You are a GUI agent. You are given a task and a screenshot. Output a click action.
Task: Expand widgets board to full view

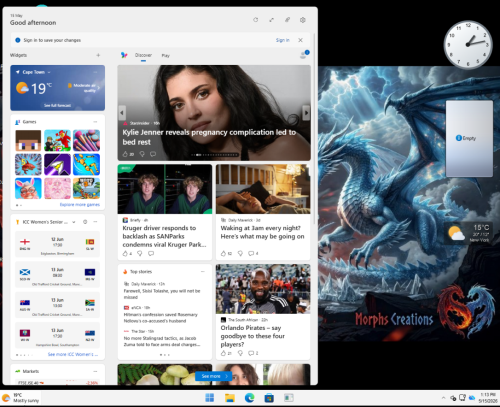272,20
